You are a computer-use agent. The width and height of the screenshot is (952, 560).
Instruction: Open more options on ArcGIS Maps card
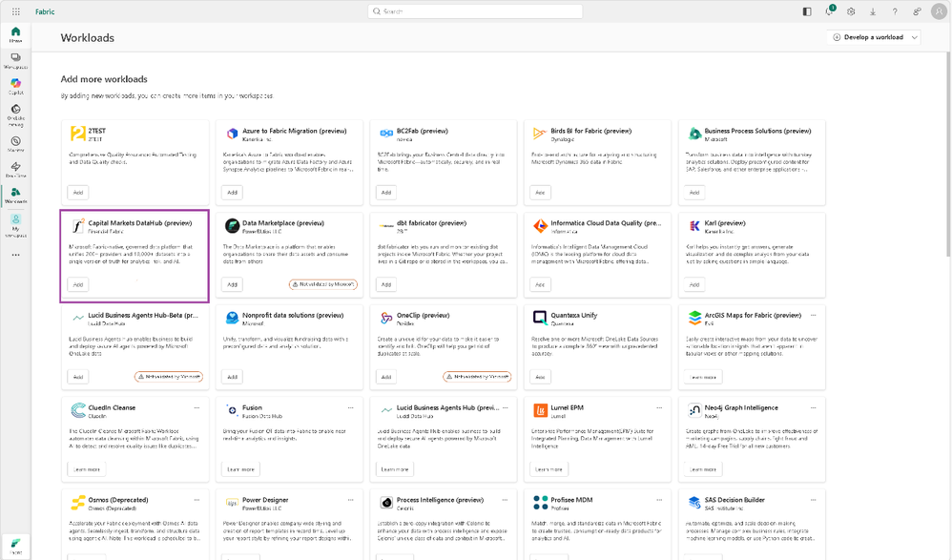(813, 315)
